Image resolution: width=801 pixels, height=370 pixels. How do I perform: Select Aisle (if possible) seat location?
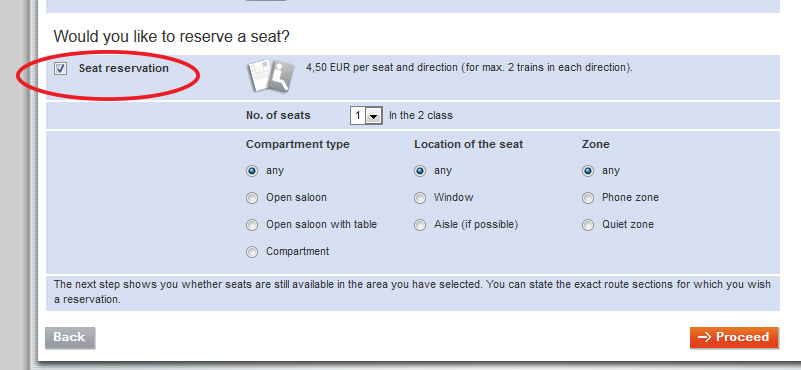point(420,225)
